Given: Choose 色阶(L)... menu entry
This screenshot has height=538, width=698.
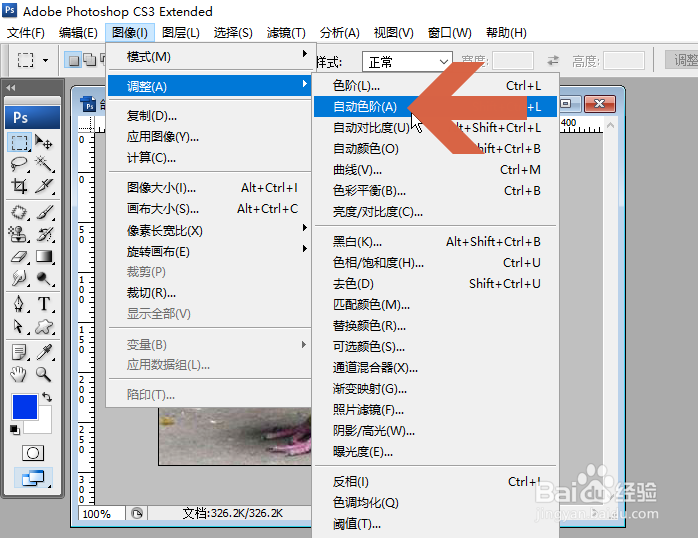Looking at the screenshot, I should pos(435,85).
